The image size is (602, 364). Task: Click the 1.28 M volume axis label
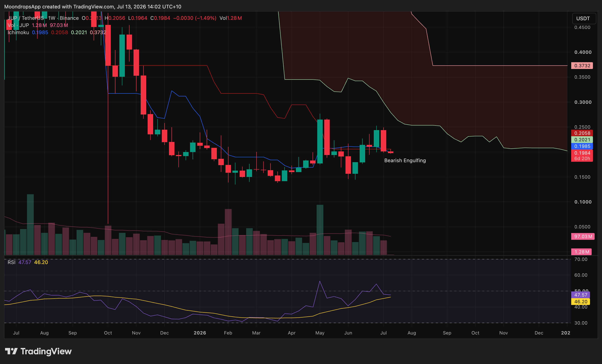[581, 252]
